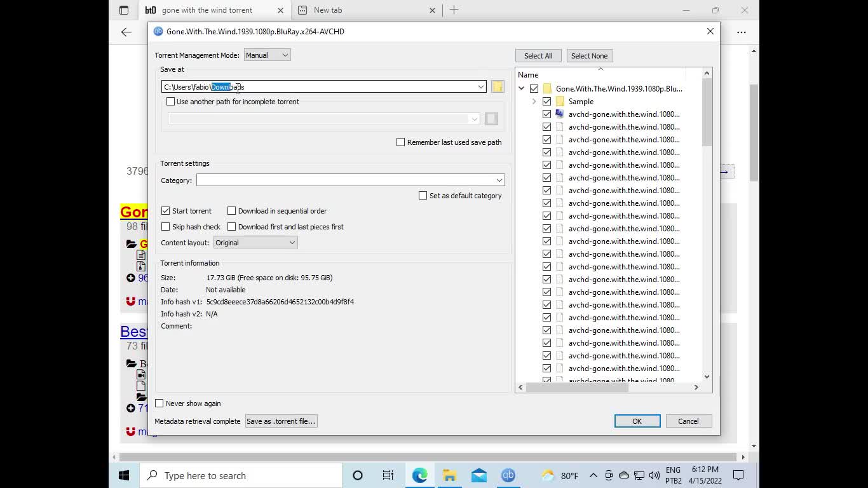Open Torrent Management Mode dropdown

click(x=267, y=55)
